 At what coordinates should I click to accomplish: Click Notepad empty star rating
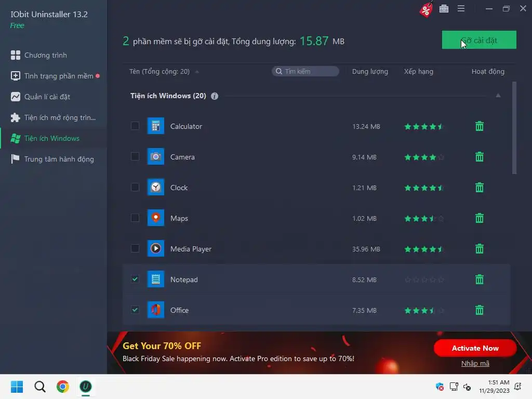click(x=424, y=280)
